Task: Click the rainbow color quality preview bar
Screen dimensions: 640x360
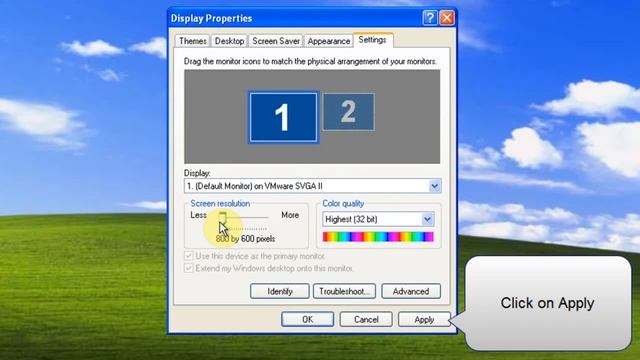Action: click(378, 237)
